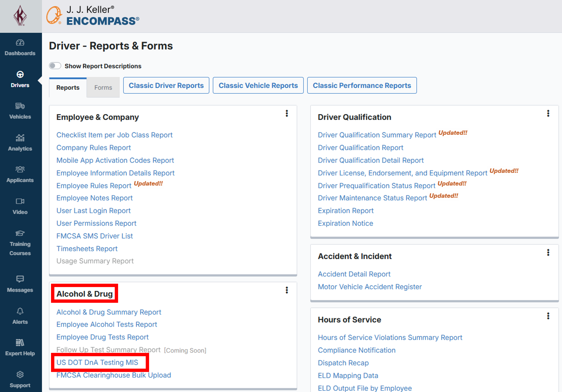
Task: Open Hours of Service three-dot menu
Action: (x=548, y=316)
